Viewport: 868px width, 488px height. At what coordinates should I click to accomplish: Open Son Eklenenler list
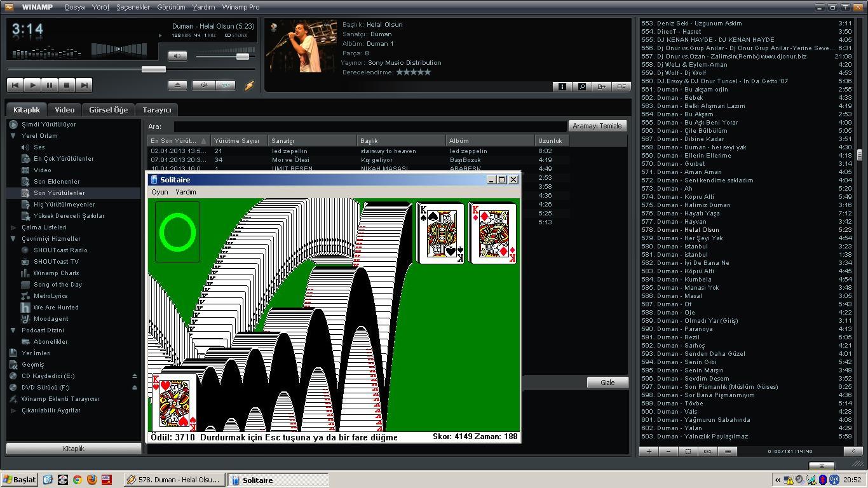coord(57,182)
